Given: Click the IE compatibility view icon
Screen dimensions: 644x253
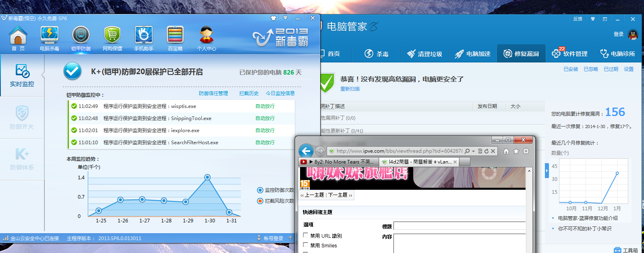Looking at the screenshot, I should pos(480,151).
